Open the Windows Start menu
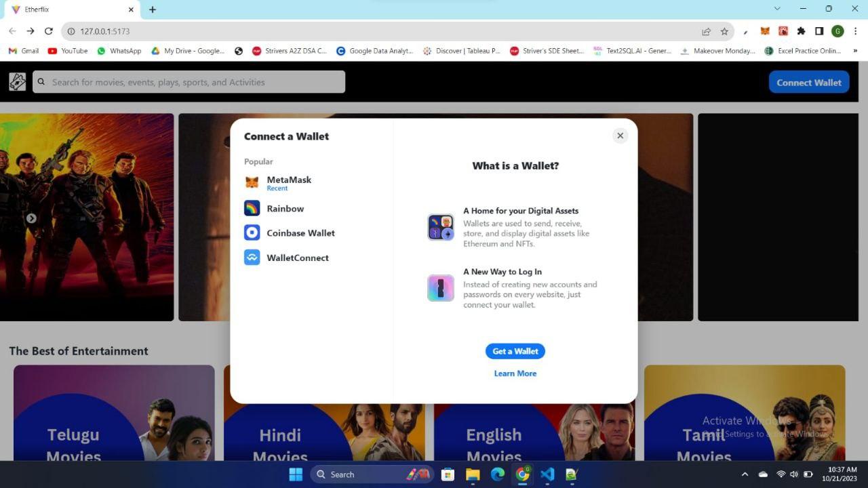Image resolution: width=868 pixels, height=488 pixels. coord(296,474)
